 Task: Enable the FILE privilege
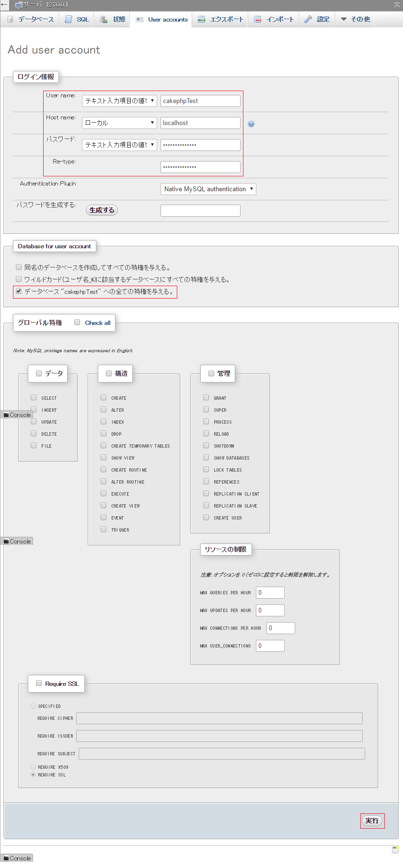click(x=34, y=445)
